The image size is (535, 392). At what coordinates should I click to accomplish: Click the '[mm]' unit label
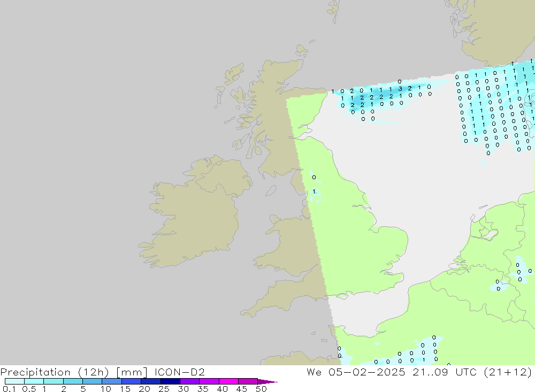click(132, 372)
